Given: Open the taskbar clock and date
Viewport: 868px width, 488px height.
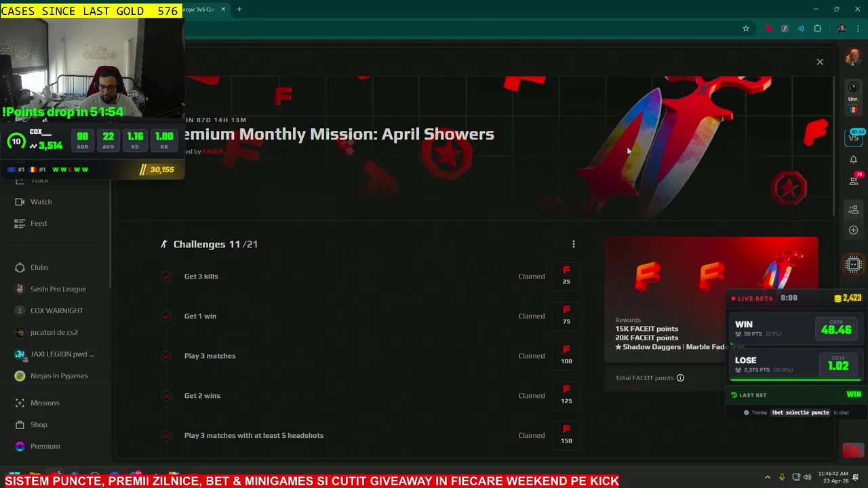Looking at the screenshot, I should 833,477.
